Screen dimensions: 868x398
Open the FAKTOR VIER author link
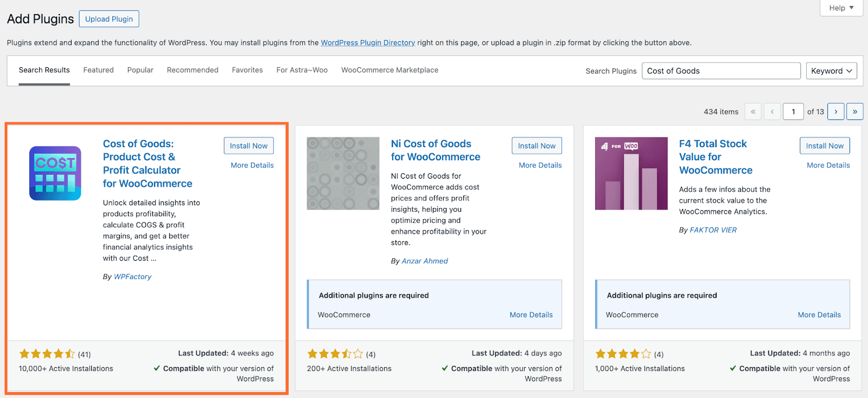click(713, 230)
